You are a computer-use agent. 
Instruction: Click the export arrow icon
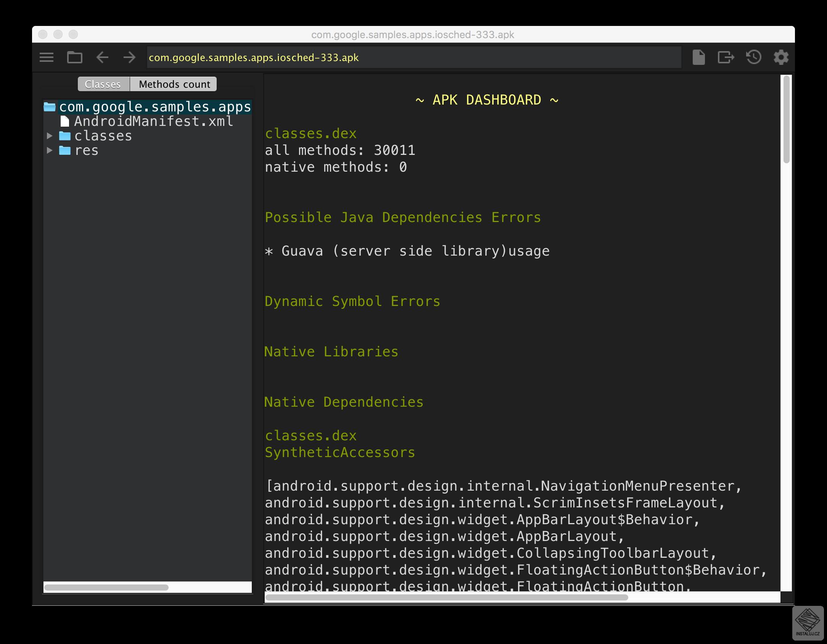tap(726, 58)
